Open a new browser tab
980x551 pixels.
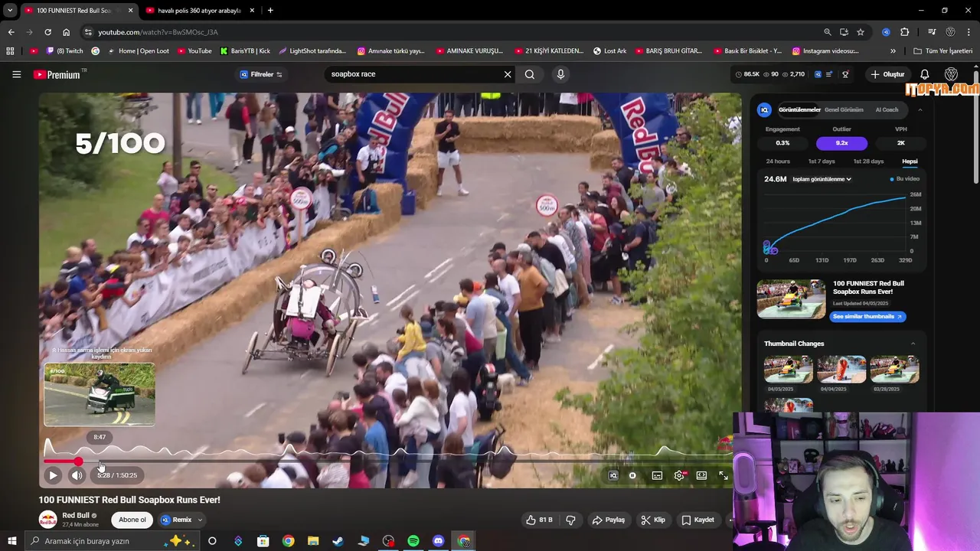click(x=270, y=11)
